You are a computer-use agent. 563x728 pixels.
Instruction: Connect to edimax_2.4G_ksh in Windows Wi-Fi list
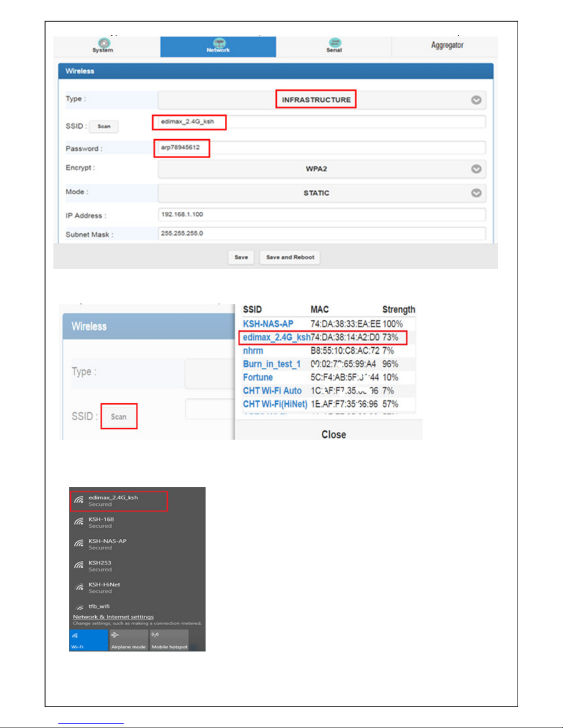[x=119, y=501]
